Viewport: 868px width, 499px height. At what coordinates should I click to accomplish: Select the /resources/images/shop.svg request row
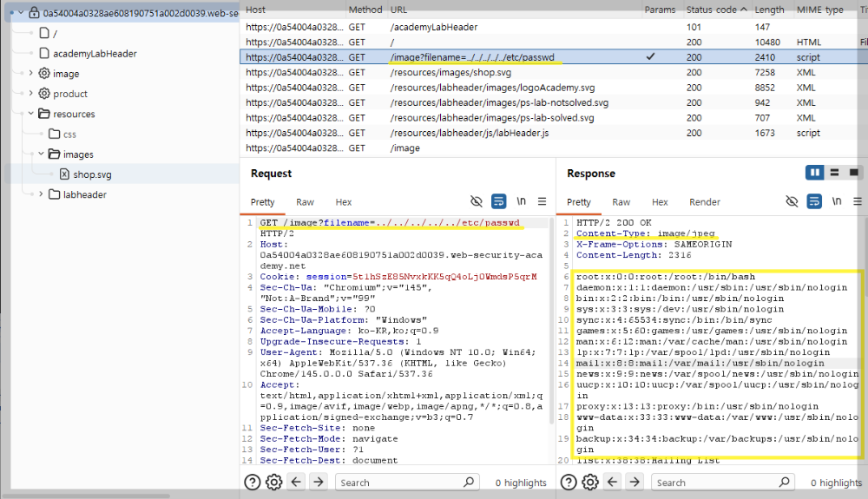point(554,72)
